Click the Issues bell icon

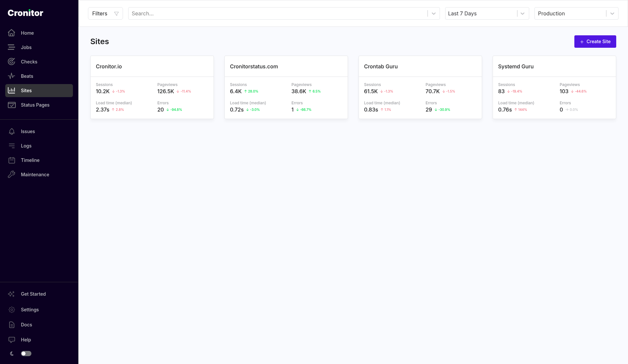click(12, 131)
